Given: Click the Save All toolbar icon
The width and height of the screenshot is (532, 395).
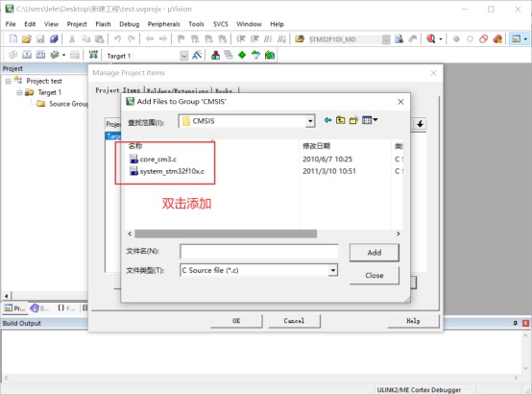Looking at the screenshot, I should coord(54,38).
